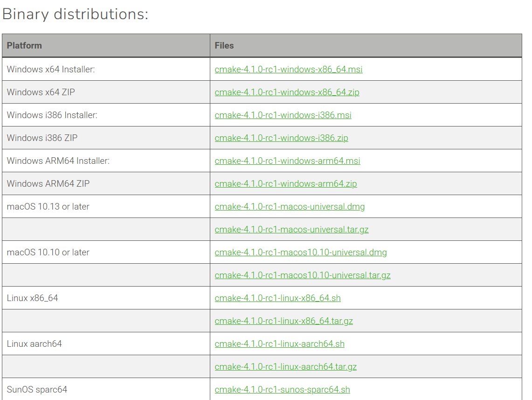Open cmake-4.1.0-rc1-windows-arm64.zip download link
This screenshot has height=400, width=532.
tap(285, 184)
